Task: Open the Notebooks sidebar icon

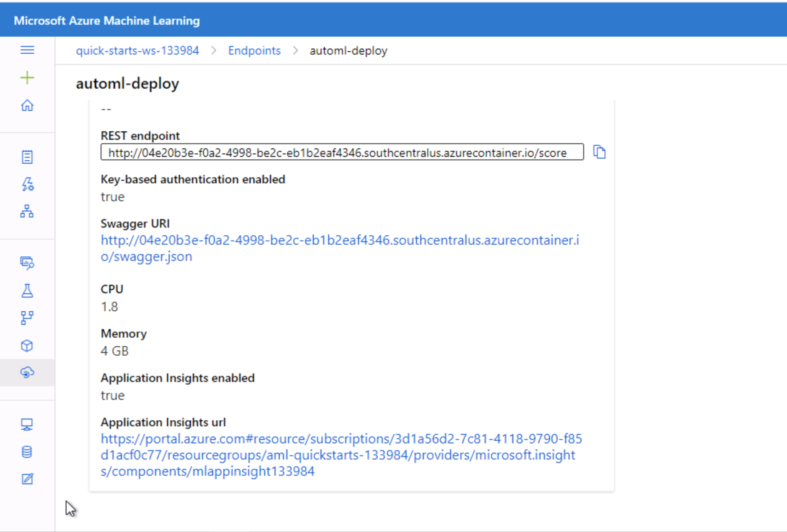Action: [27, 157]
